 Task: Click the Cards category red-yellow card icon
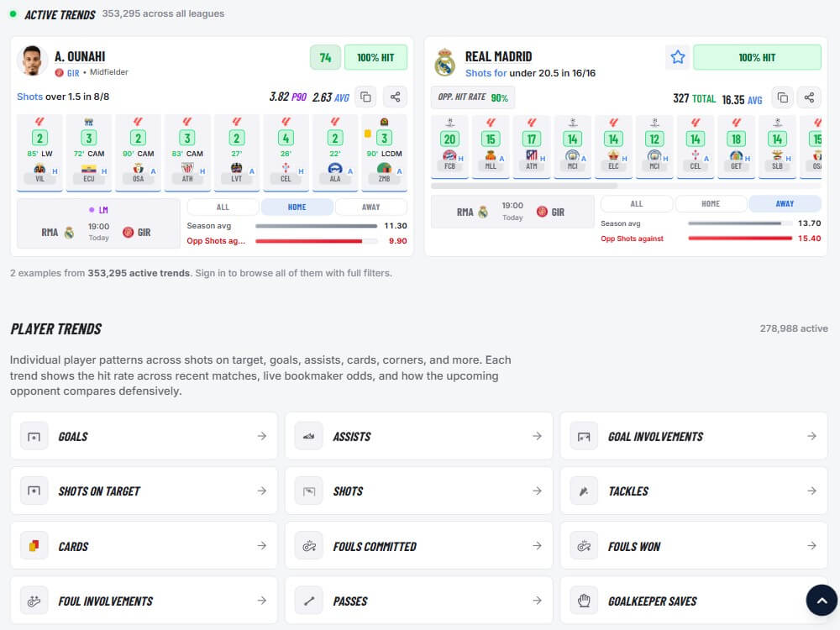point(34,545)
